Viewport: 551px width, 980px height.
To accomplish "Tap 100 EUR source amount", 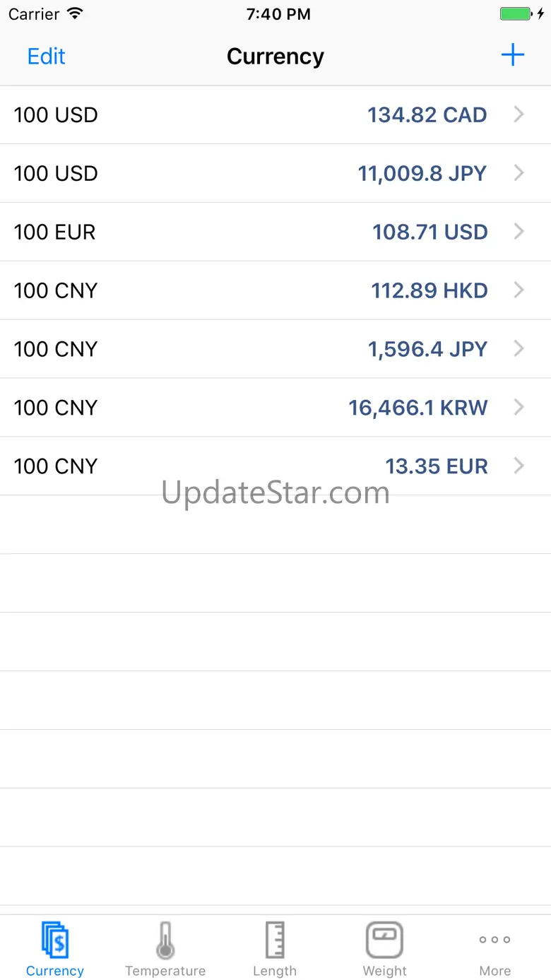I will click(x=54, y=232).
